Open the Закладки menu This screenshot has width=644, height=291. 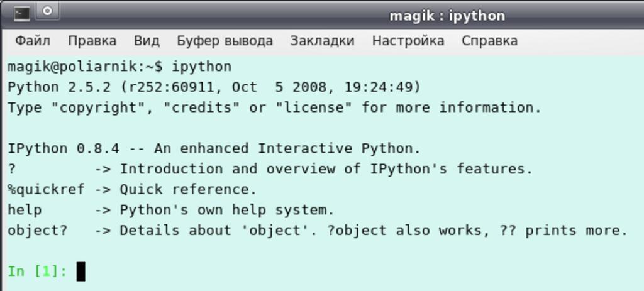tap(322, 41)
